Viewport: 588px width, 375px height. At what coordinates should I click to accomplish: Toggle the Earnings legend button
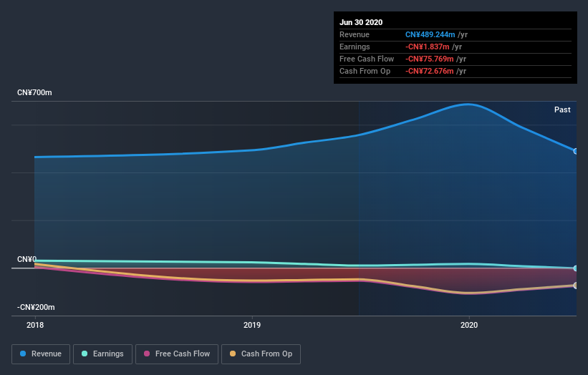pos(102,354)
